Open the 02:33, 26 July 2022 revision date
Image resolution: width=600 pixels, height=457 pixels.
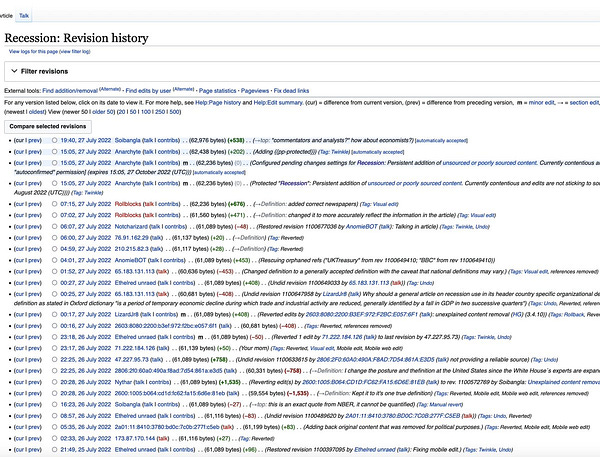point(86,438)
